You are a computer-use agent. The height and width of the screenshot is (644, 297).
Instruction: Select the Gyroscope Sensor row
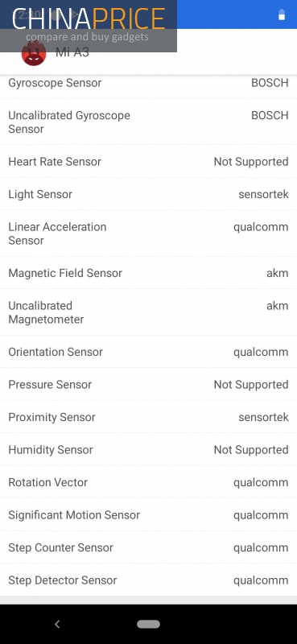coord(148,83)
